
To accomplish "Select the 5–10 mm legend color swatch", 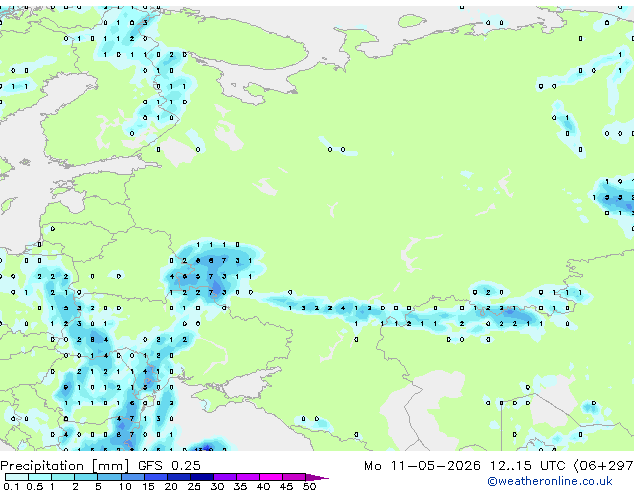I will pyautogui.click(x=109, y=477).
